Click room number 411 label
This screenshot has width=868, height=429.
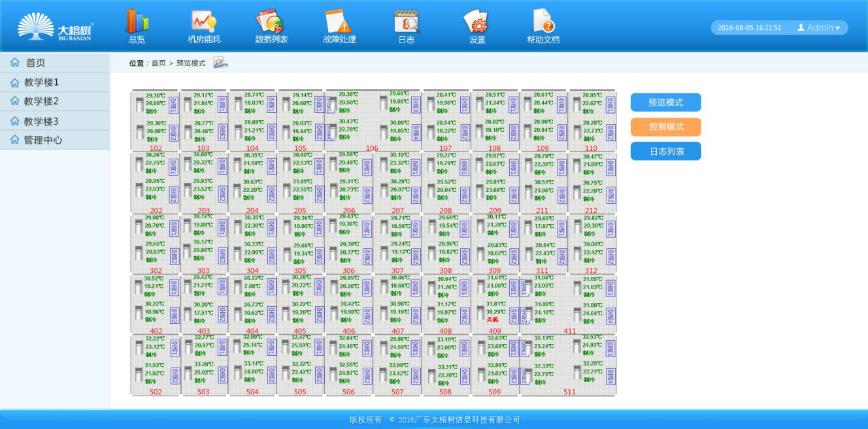coord(570,332)
